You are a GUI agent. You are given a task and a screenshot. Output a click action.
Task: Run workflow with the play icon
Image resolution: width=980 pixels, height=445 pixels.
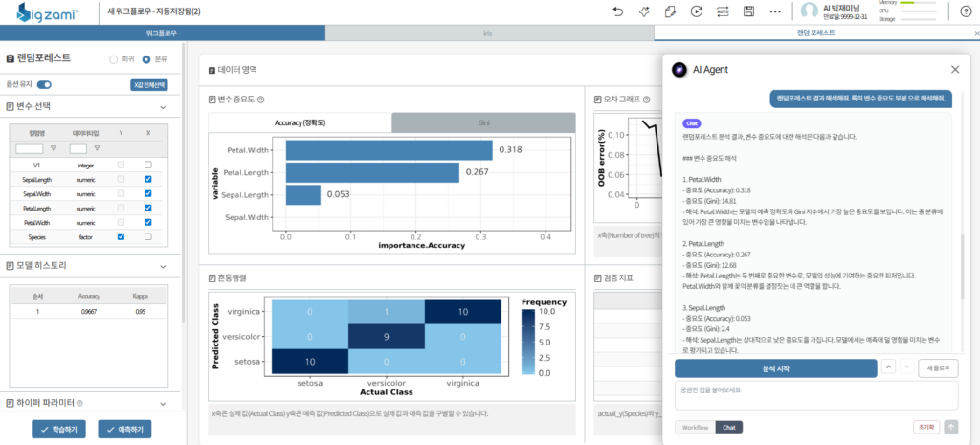coord(697,11)
